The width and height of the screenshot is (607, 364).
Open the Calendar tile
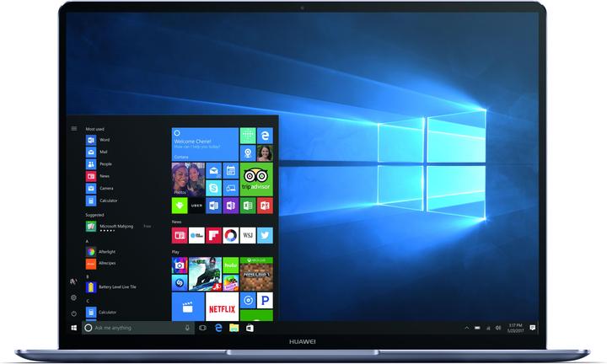(231, 170)
